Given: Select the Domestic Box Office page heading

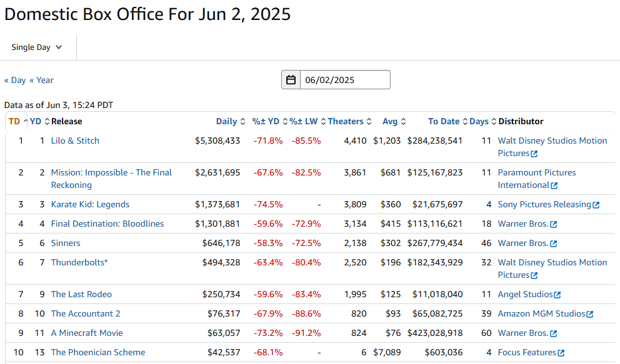Looking at the screenshot, I should 147,14.
